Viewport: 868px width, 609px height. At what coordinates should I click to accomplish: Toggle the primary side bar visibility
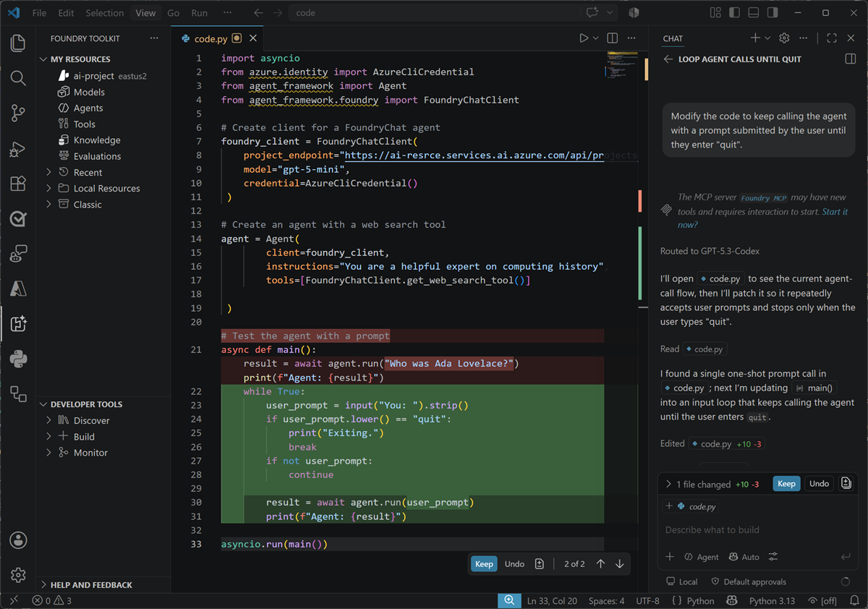click(734, 13)
